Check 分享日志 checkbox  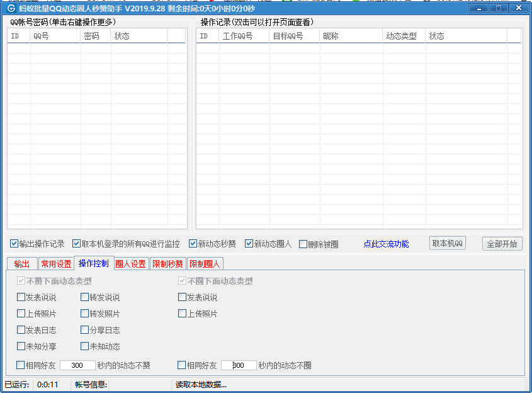[84, 330]
